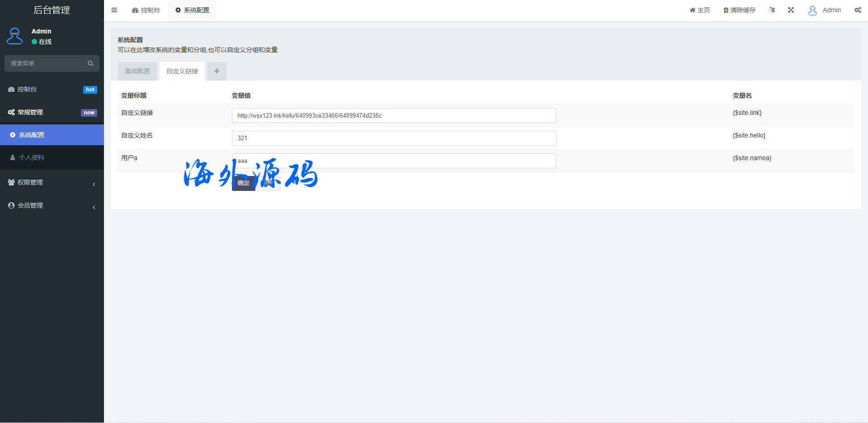Click the Admin user avatar in sidebar

point(15,36)
